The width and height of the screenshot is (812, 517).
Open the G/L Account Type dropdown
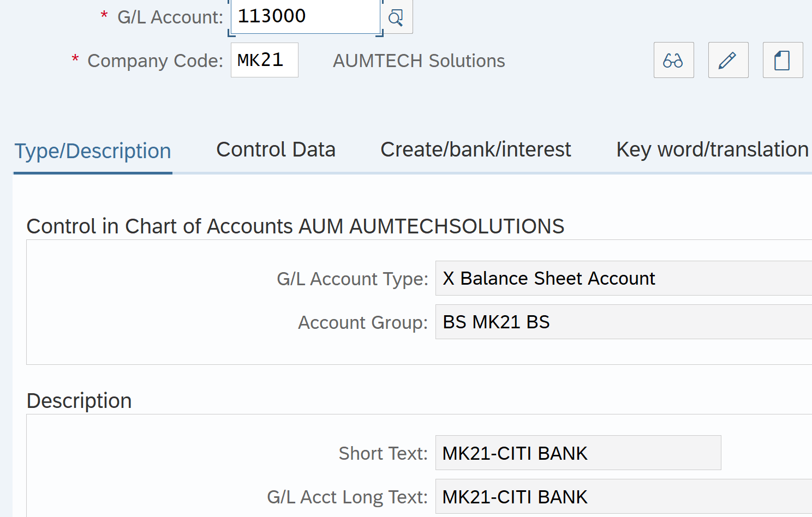624,278
